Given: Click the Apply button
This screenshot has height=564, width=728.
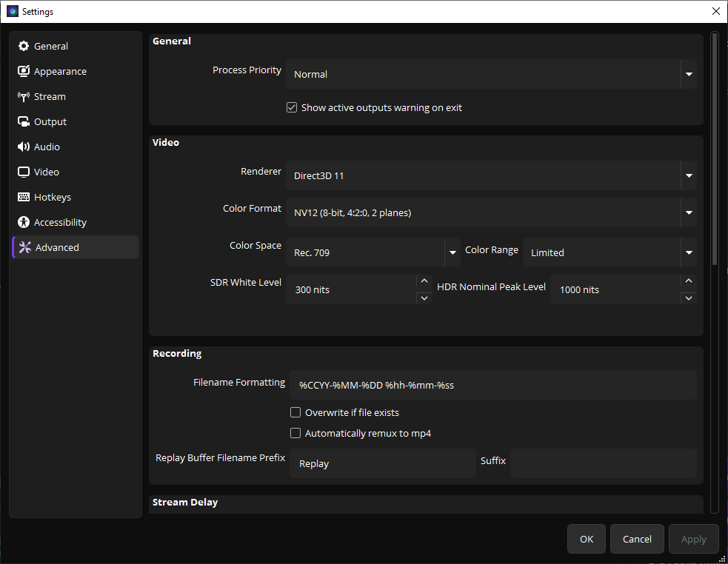Looking at the screenshot, I should click(694, 539).
